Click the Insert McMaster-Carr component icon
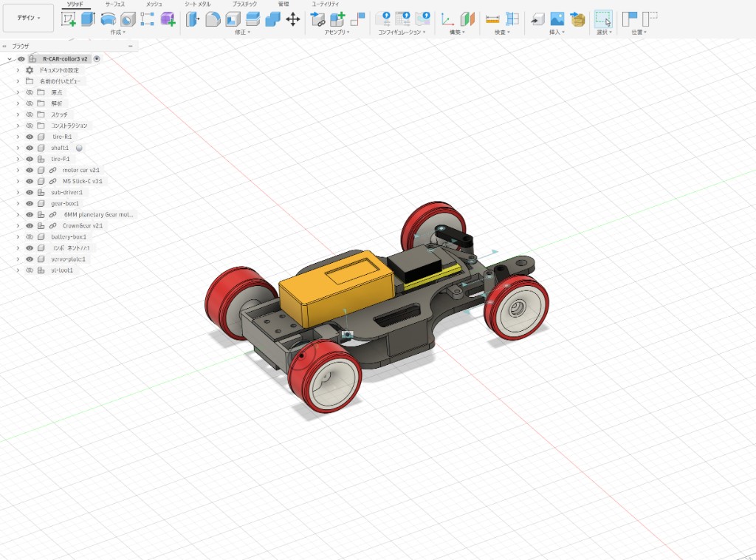This screenshot has height=560, width=756. tap(577, 19)
